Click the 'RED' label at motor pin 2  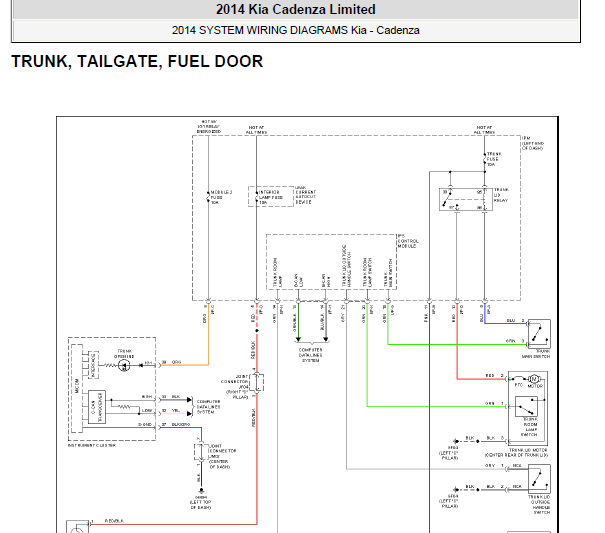point(490,376)
